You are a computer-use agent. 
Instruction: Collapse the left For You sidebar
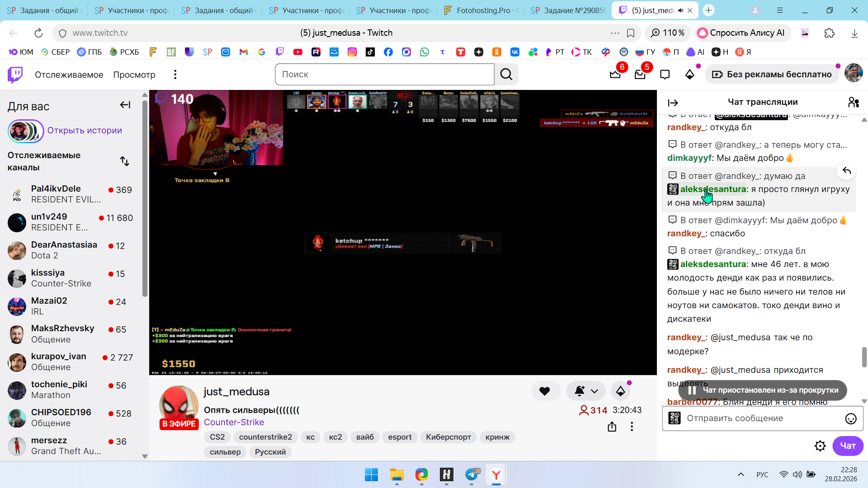coord(125,105)
